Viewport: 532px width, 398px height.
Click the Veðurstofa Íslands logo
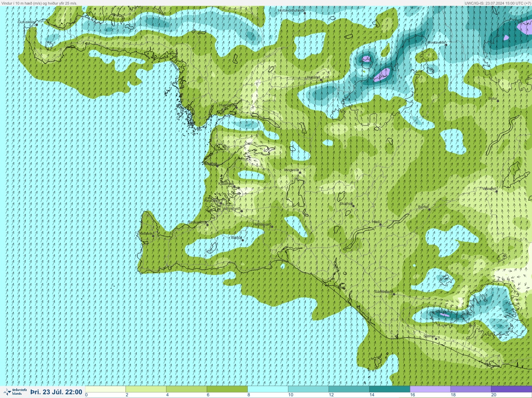tap(15, 392)
